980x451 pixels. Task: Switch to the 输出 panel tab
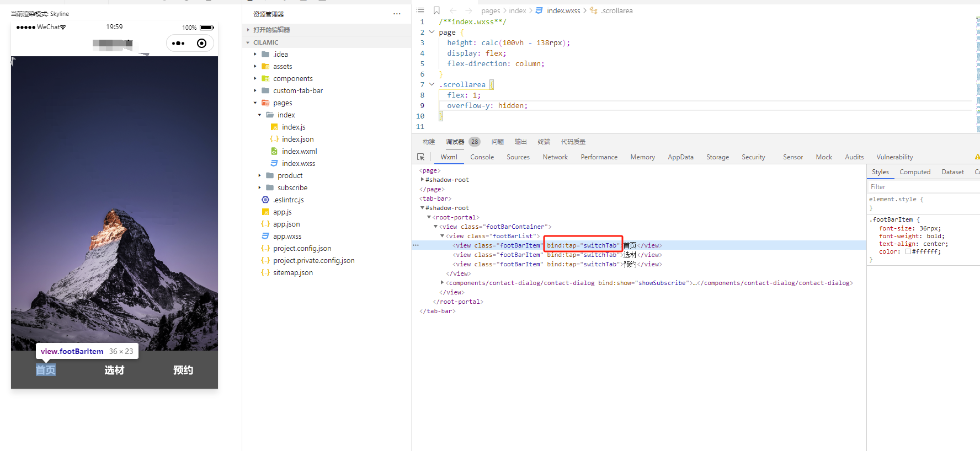click(x=521, y=142)
